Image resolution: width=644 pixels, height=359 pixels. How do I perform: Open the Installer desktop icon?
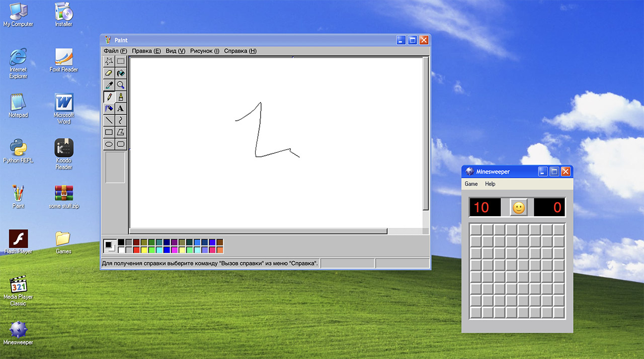[64, 15]
